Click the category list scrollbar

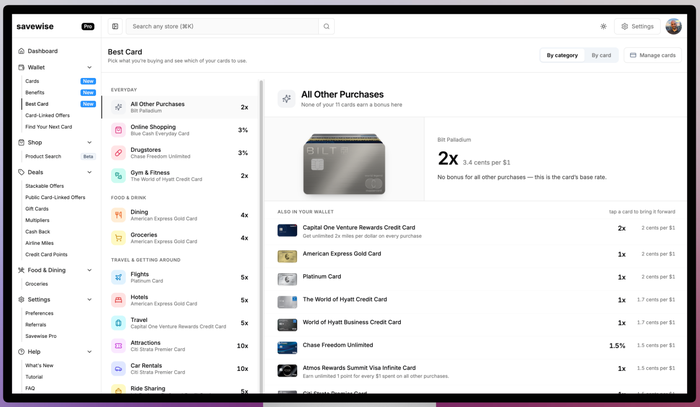(261, 237)
